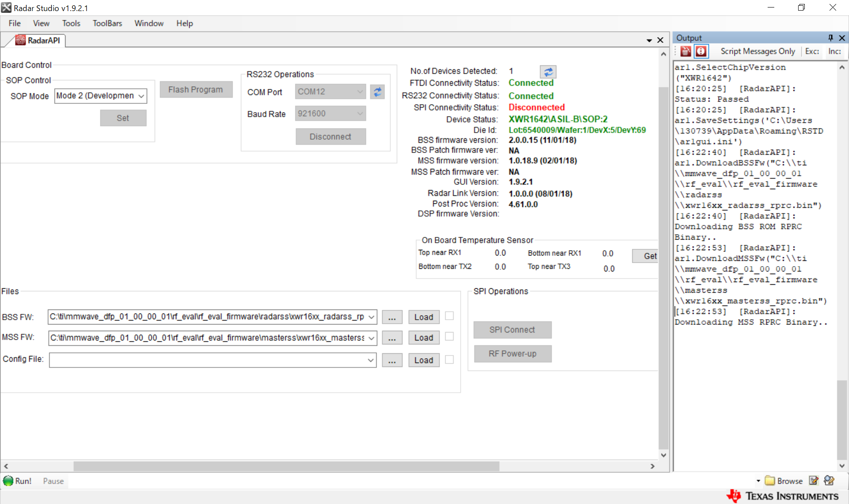Expand the Config File dropdown
Image resolution: width=849 pixels, height=504 pixels.
point(371,360)
